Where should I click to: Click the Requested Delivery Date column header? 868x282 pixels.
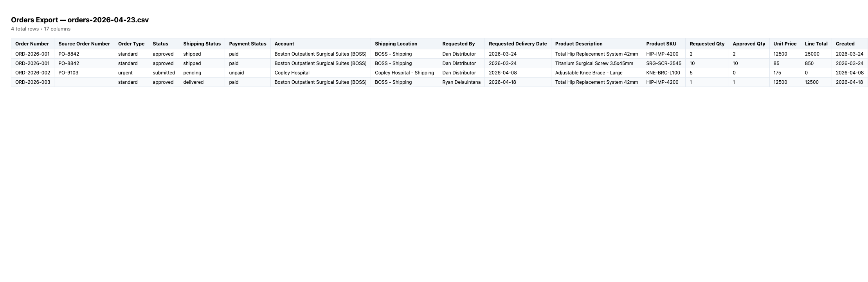click(x=518, y=44)
